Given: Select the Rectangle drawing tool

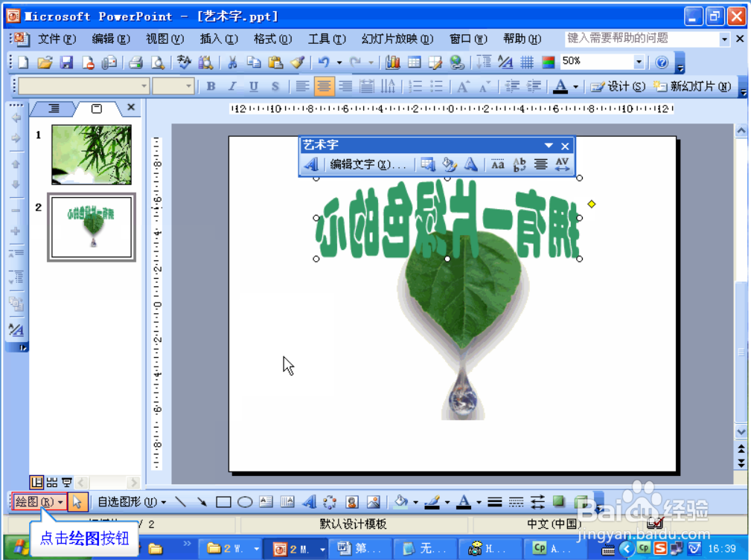Looking at the screenshot, I should coord(224,501).
